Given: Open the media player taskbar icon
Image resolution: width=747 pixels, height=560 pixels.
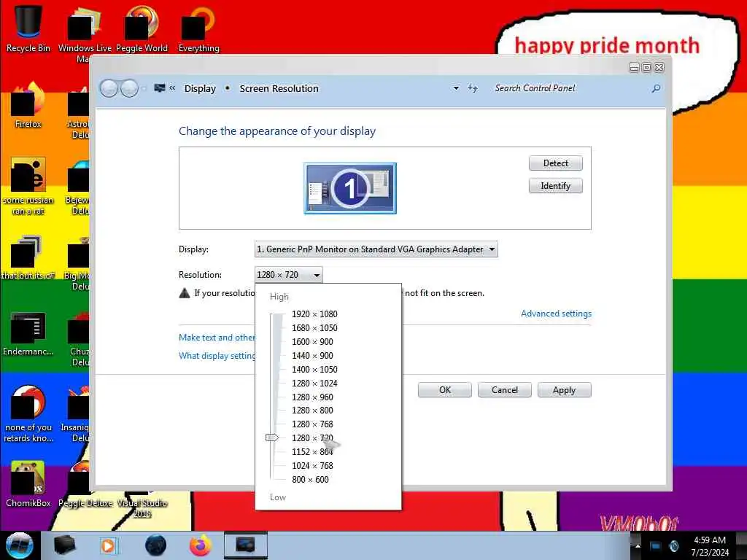Looking at the screenshot, I should [x=108, y=545].
